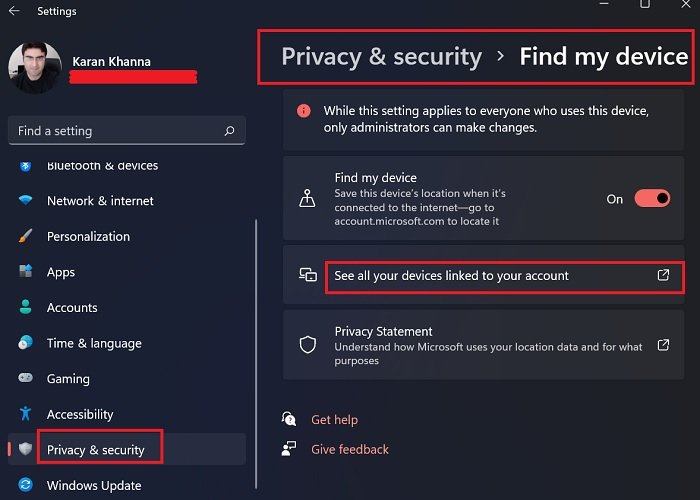Turn off Find my device toggle
700x500 pixels.
click(652, 199)
